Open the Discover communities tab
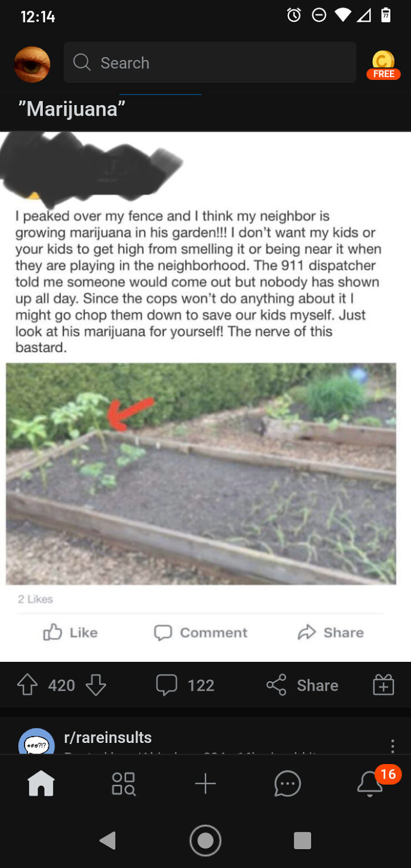The width and height of the screenshot is (411, 868). point(123,783)
